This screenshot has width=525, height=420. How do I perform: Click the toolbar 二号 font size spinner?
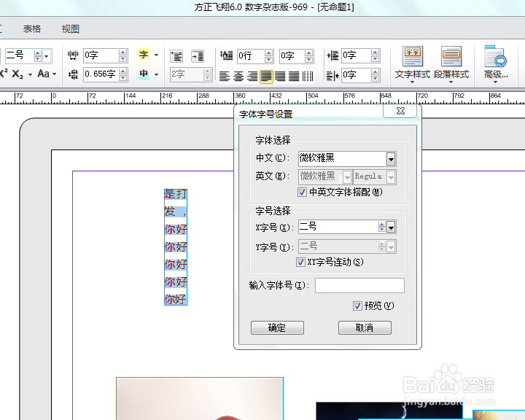click(38, 56)
